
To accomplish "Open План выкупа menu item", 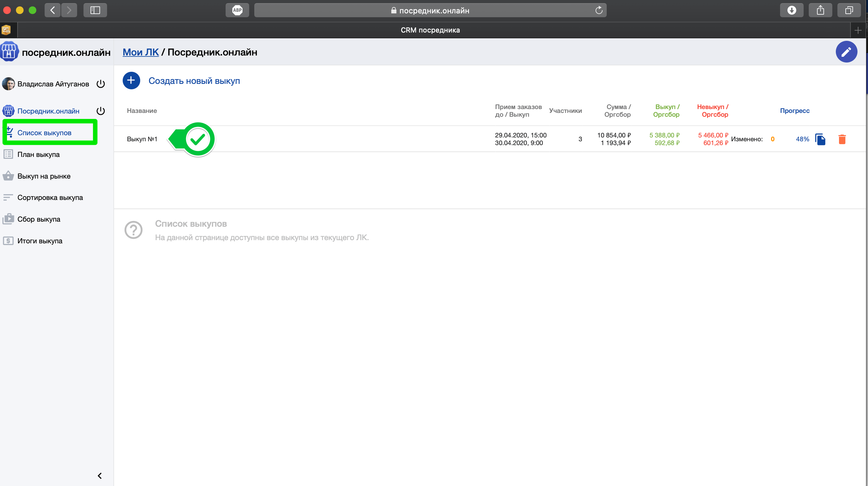I will [x=39, y=154].
